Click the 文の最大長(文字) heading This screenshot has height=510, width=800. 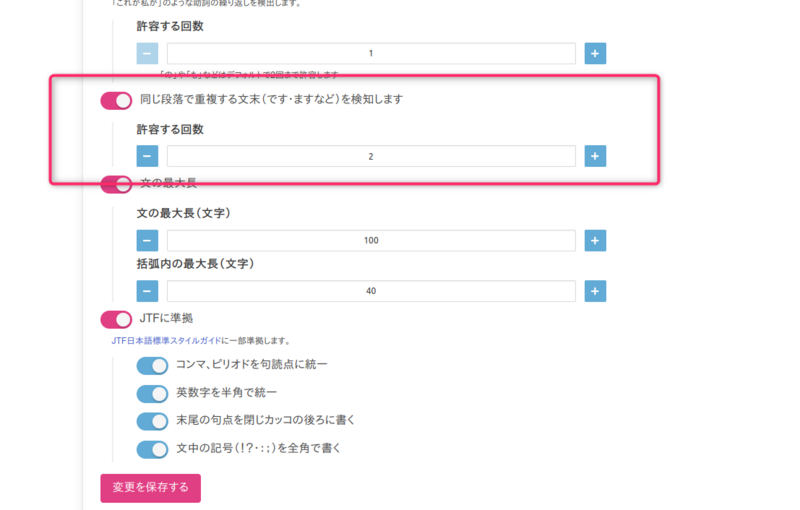184,213
